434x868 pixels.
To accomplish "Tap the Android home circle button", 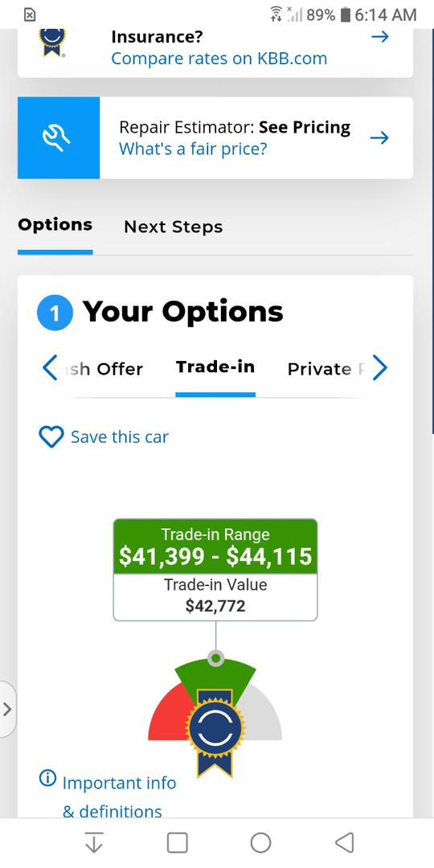I will 260,842.
